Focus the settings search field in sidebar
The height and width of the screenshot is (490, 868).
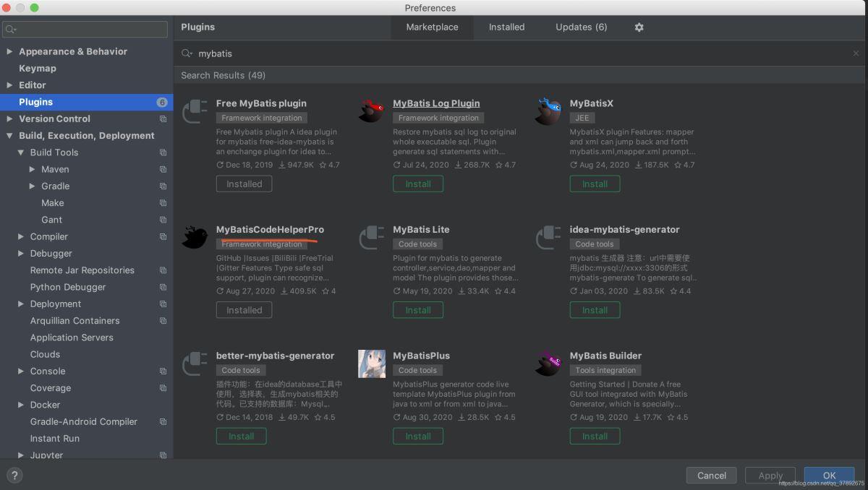pyautogui.click(x=87, y=30)
